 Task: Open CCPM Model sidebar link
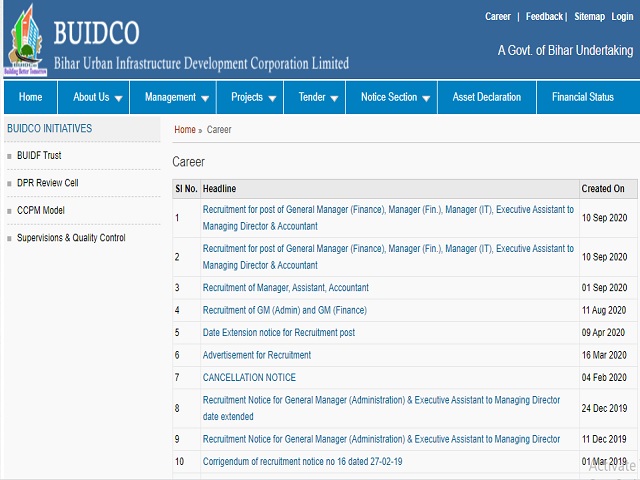pos(41,210)
